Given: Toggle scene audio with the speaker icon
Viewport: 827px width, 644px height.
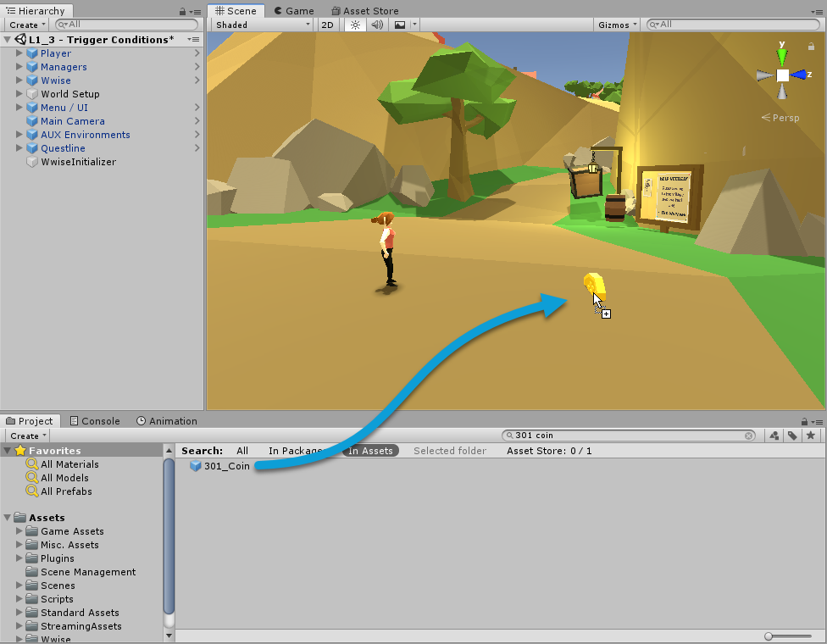Looking at the screenshot, I should [x=376, y=25].
